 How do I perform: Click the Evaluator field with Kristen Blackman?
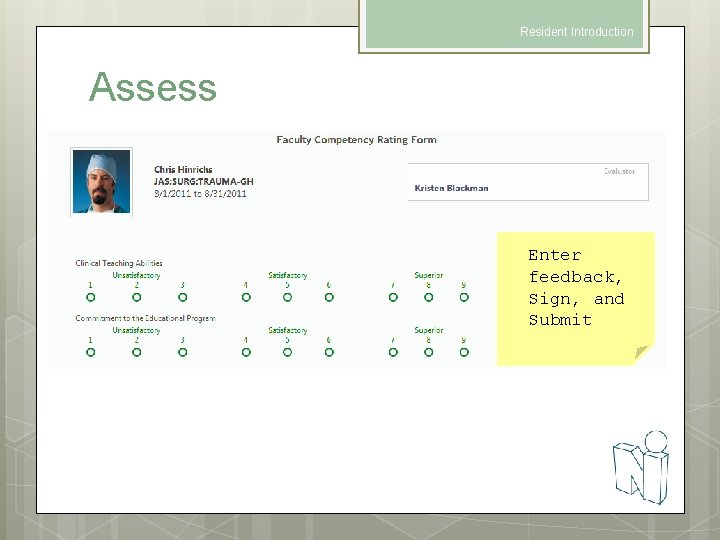528,182
